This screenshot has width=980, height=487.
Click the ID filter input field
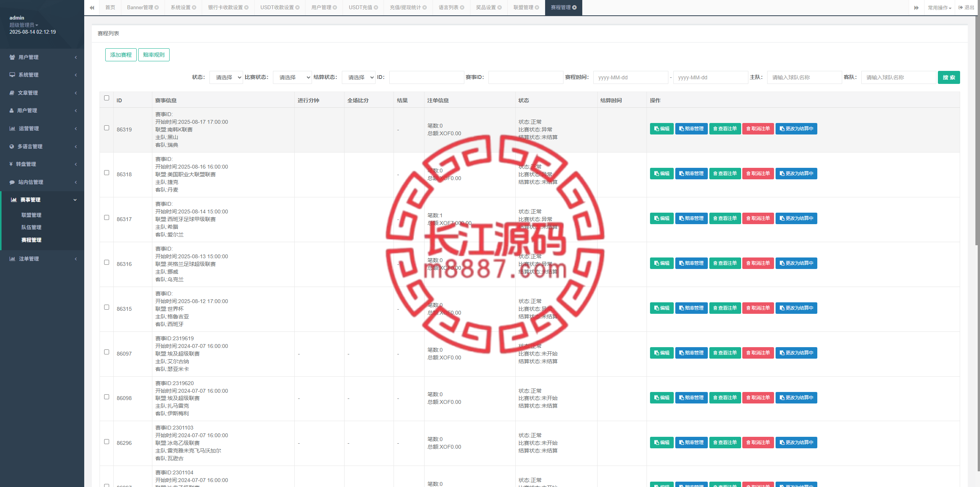pos(426,77)
